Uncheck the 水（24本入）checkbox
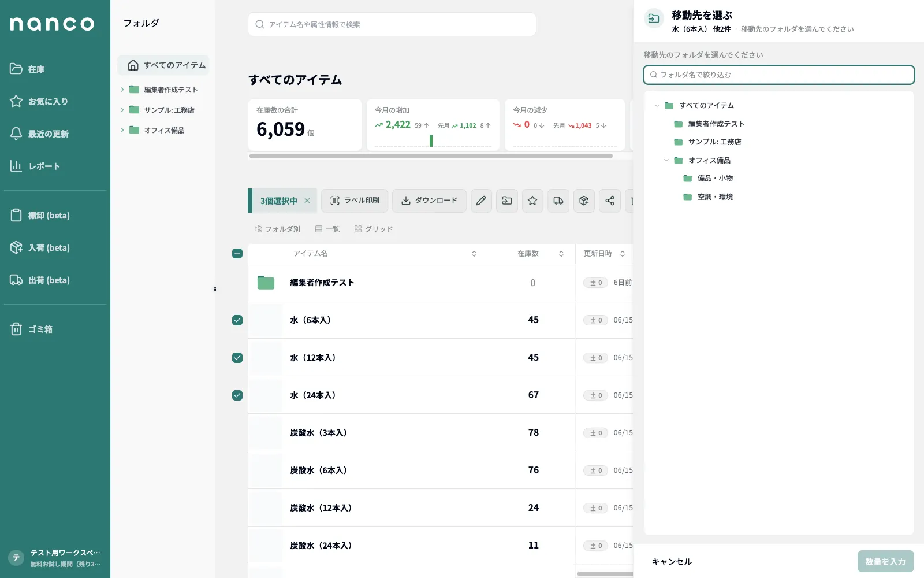 pyautogui.click(x=237, y=395)
